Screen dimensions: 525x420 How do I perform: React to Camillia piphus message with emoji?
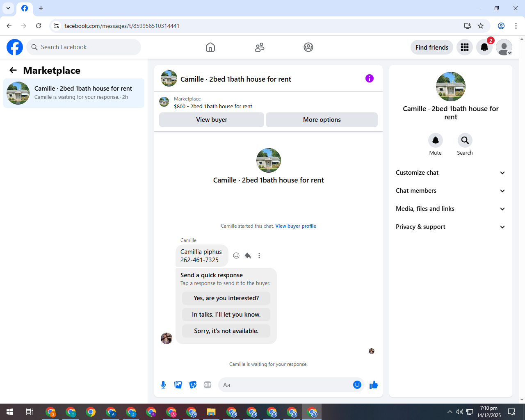click(236, 256)
